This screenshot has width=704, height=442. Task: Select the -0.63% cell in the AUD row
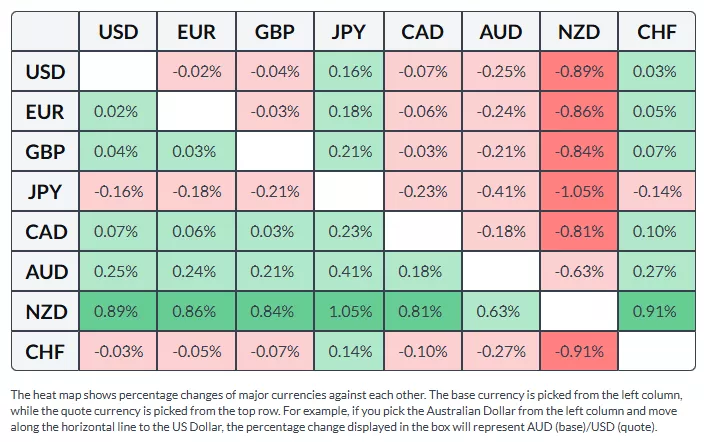click(x=579, y=271)
